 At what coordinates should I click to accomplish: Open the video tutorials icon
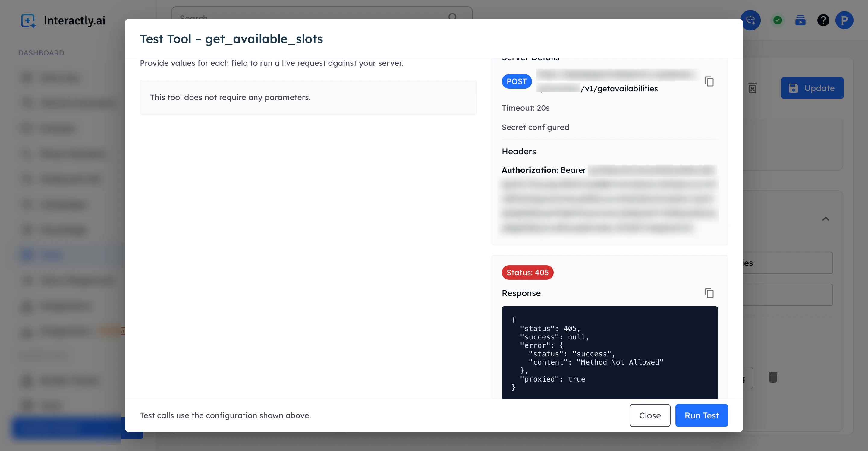pos(800,20)
